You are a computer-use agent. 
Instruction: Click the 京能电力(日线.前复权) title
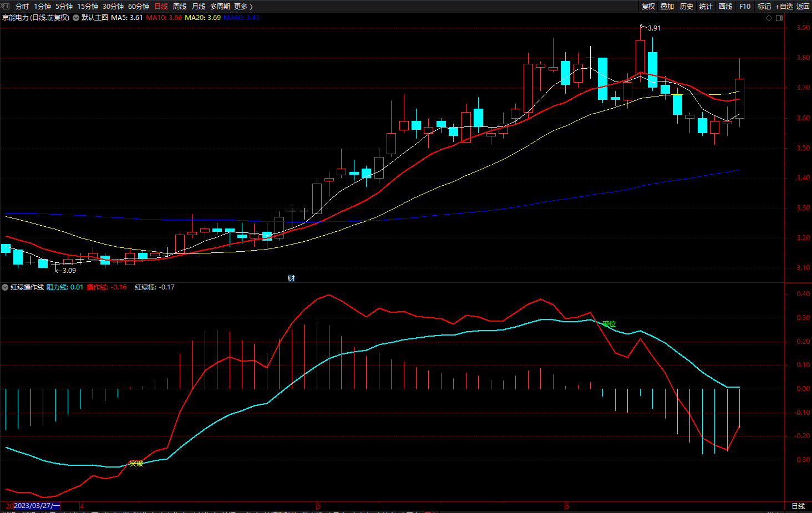pyautogui.click(x=35, y=18)
